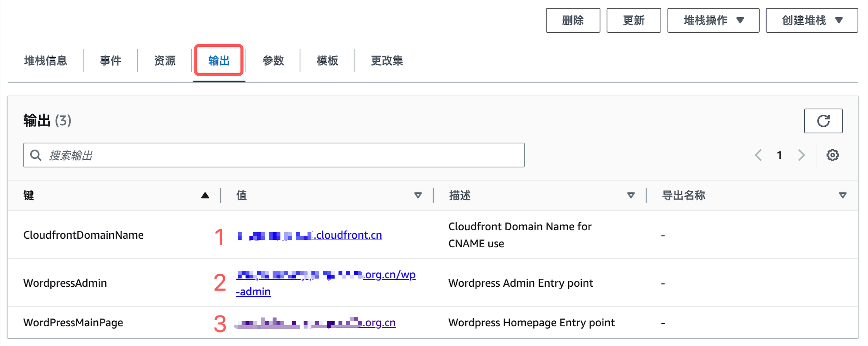
Task: Sort by 导出名称 column arrow
Action: pyautogui.click(x=842, y=196)
